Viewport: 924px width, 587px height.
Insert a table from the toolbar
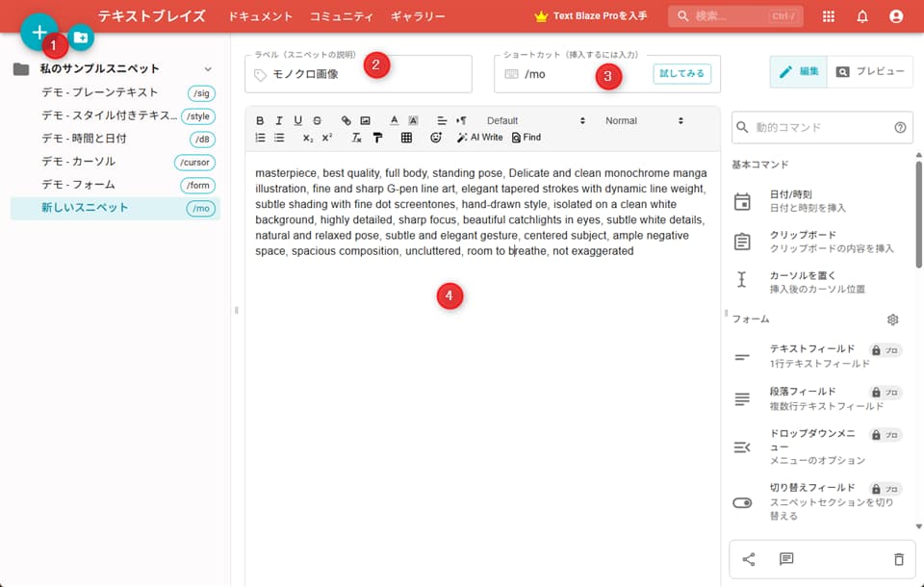(406, 138)
